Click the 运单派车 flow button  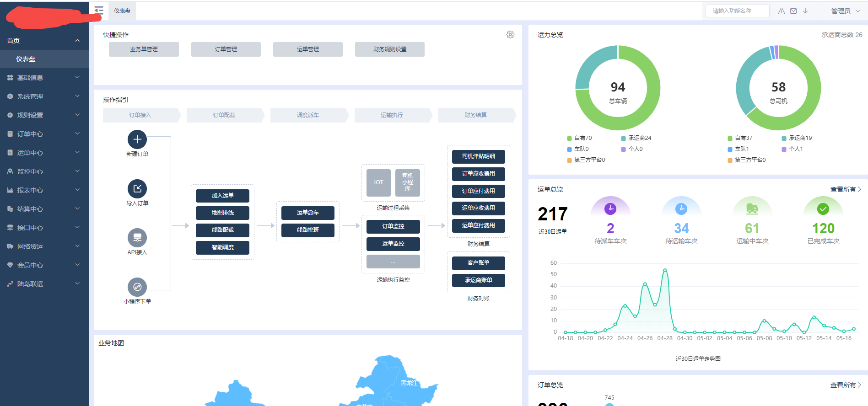click(x=308, y=213)
